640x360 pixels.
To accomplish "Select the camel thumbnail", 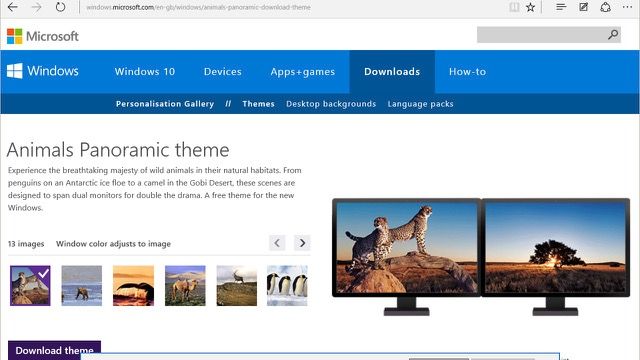I will coord(185,286).
